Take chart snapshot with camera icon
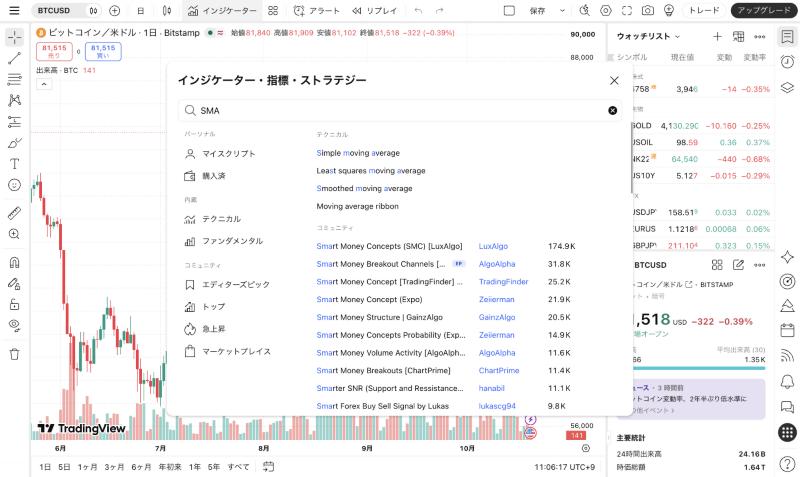 point(647,10)
